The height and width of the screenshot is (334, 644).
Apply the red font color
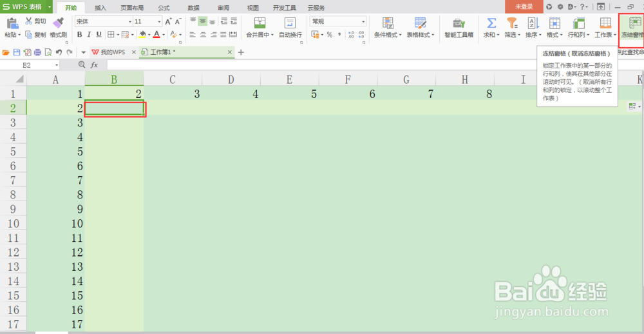coord(156,35)
